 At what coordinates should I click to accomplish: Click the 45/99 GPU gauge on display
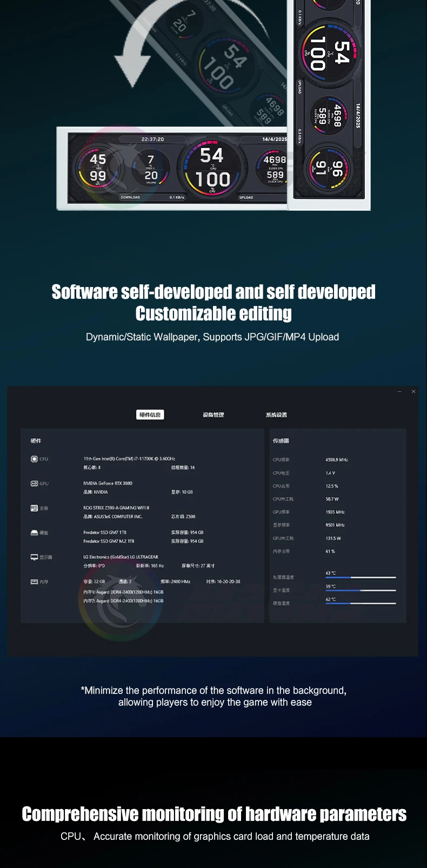pyautogui.click(x=98, y=168)
